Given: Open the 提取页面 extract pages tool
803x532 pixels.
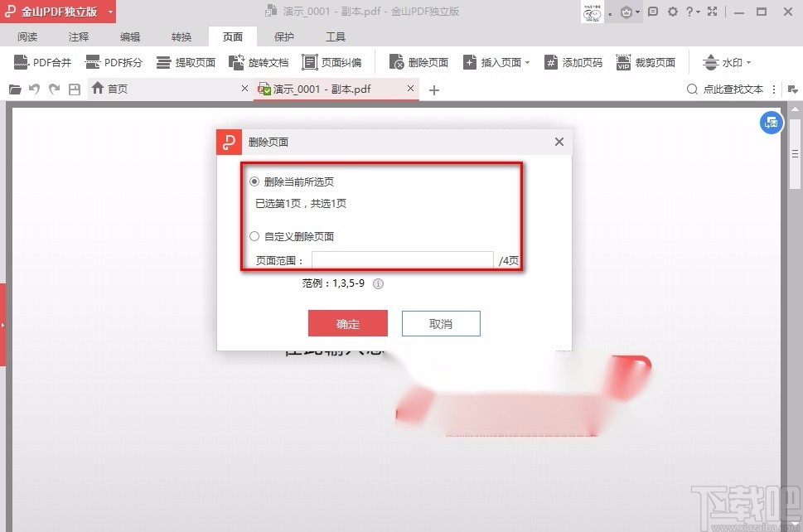Looking at the screenshot, I should (x=186, y=61).
